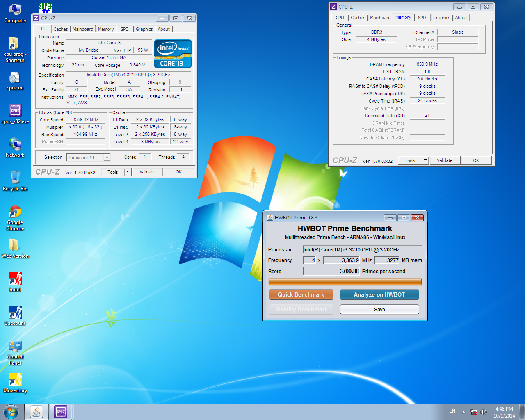Click the DRAM Frequency 839.9 MHz value
This screenshot has height=420, width=525.
click(x=427, y=64)
